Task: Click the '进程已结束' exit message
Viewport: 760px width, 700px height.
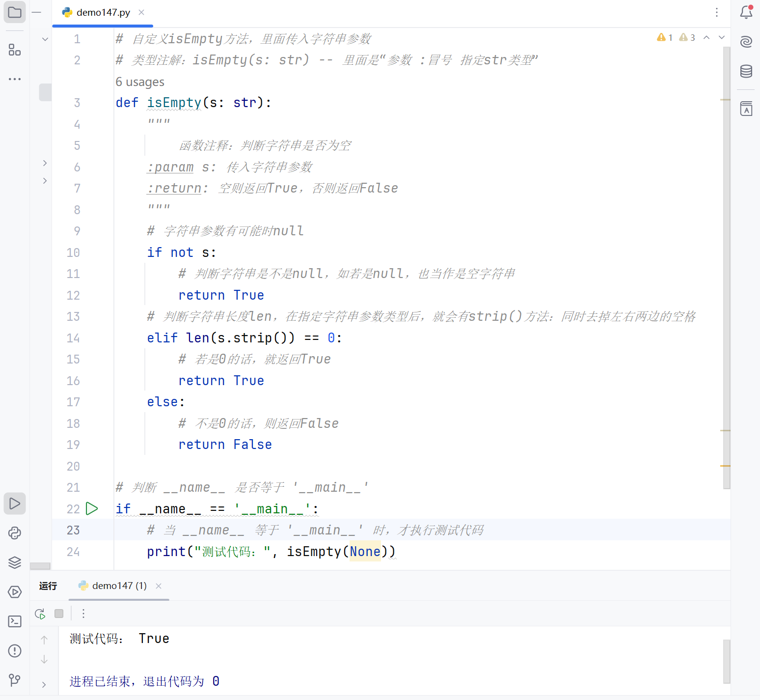Action: pos(144,681)
